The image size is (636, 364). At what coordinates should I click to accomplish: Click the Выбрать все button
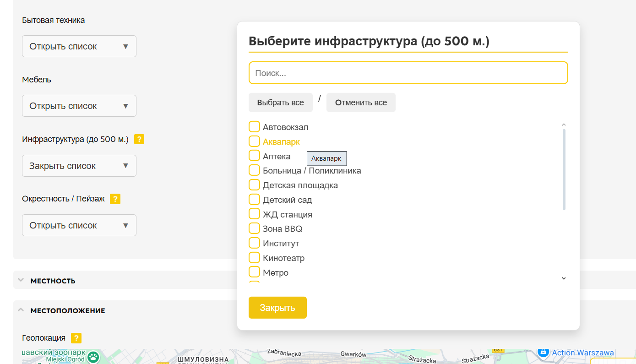pyautogui.click(x=280, y=103)
